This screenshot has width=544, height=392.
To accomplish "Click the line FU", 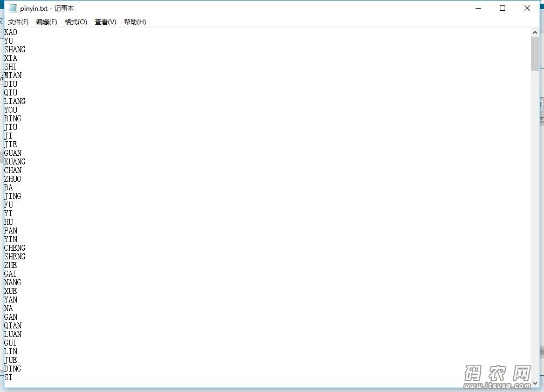I will 8,205.
